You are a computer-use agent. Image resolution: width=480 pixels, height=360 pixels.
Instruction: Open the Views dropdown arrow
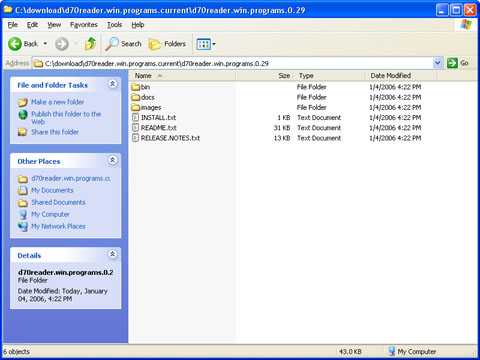coord(214,44)
